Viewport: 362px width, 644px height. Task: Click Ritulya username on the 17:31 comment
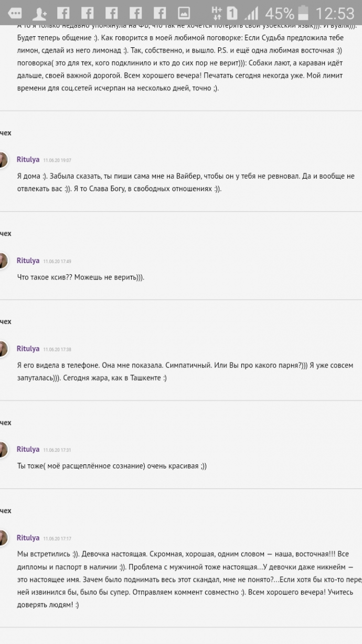pyautogui.click(x=28, y=449)
